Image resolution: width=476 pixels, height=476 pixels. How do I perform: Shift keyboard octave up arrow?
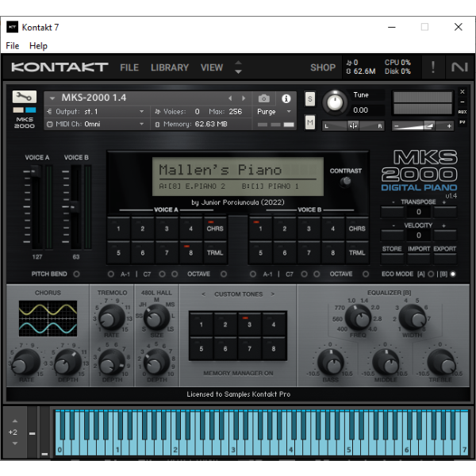coord(14,421)
